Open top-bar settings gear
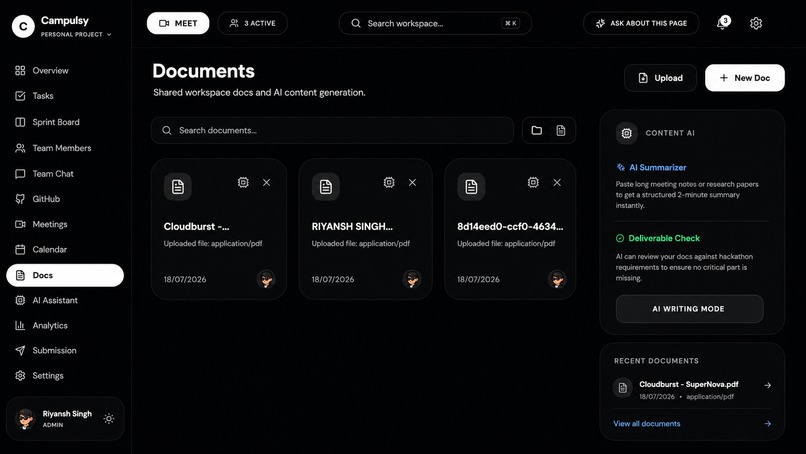This screenshot has width=806, height=454. click(756, 23)
